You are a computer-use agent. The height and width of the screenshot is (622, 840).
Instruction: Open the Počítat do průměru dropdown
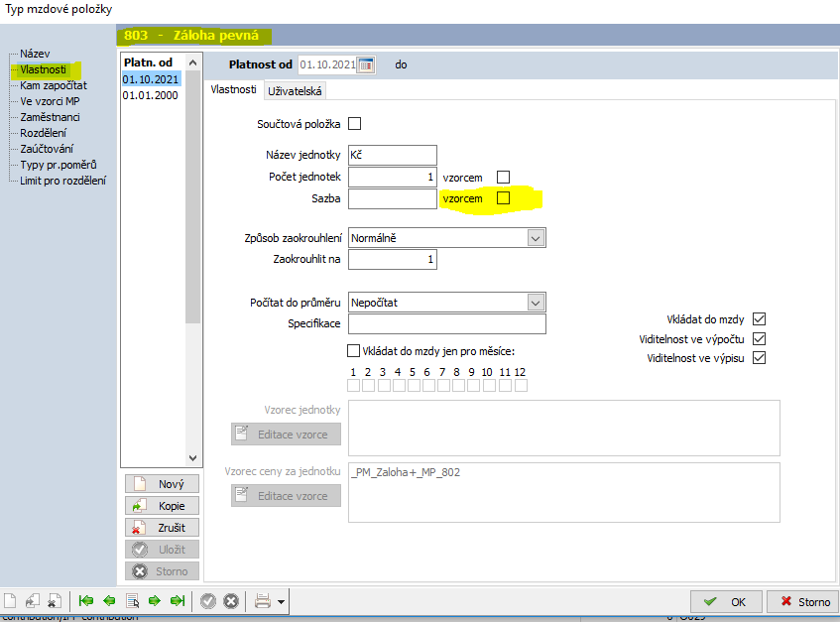pyautogui.click(x=536, y=303)
